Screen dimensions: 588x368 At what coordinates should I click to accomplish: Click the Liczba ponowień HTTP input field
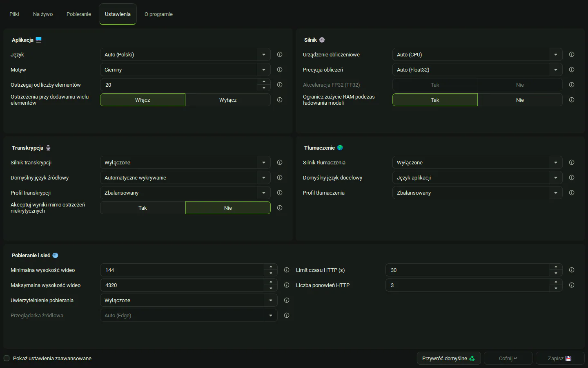(x=468, y=285)
